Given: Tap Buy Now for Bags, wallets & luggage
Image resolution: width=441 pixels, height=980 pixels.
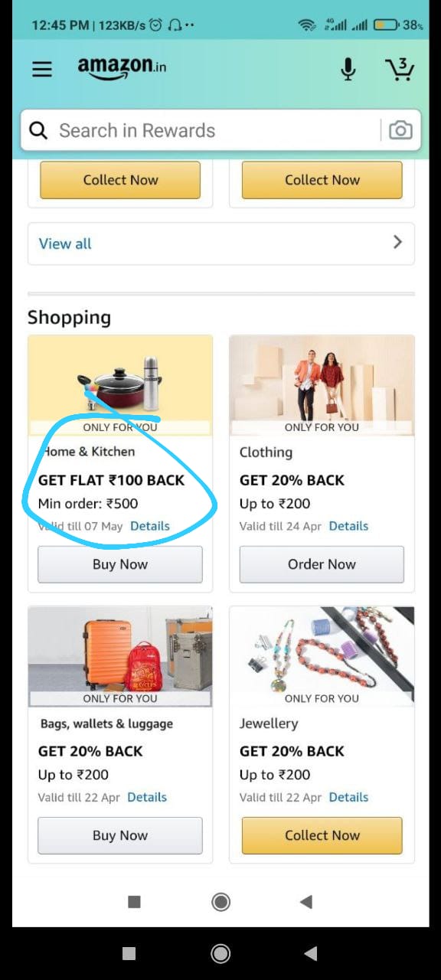Looking at the screenshot, I should click(x=120, y=835).
